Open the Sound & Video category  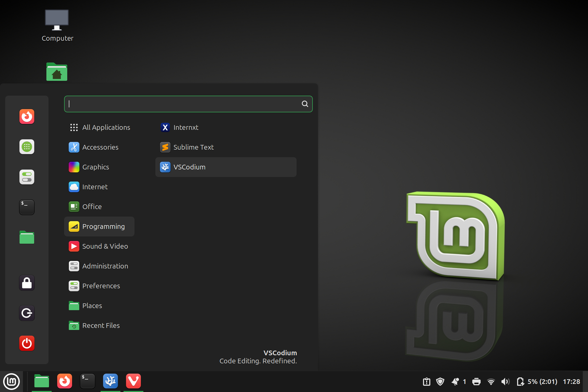(x=105, y=246)
